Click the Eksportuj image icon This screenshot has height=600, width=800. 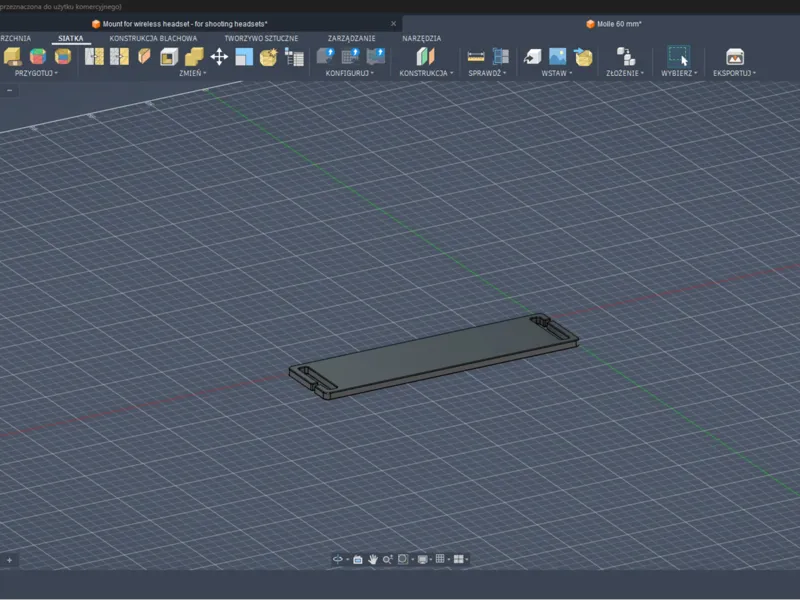click(735, 56)
